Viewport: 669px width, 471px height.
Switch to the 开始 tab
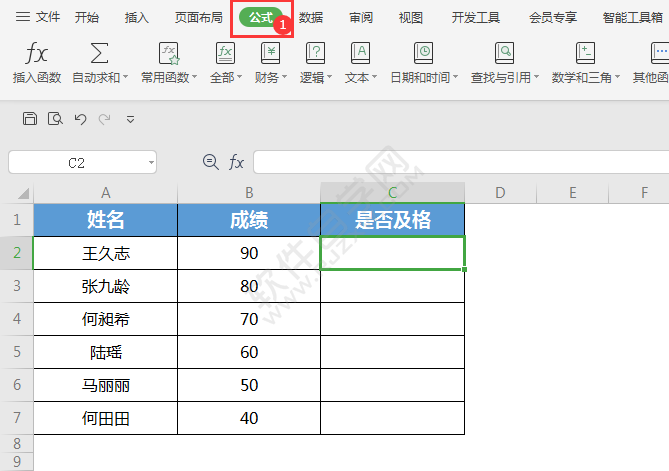pos(87,17)
